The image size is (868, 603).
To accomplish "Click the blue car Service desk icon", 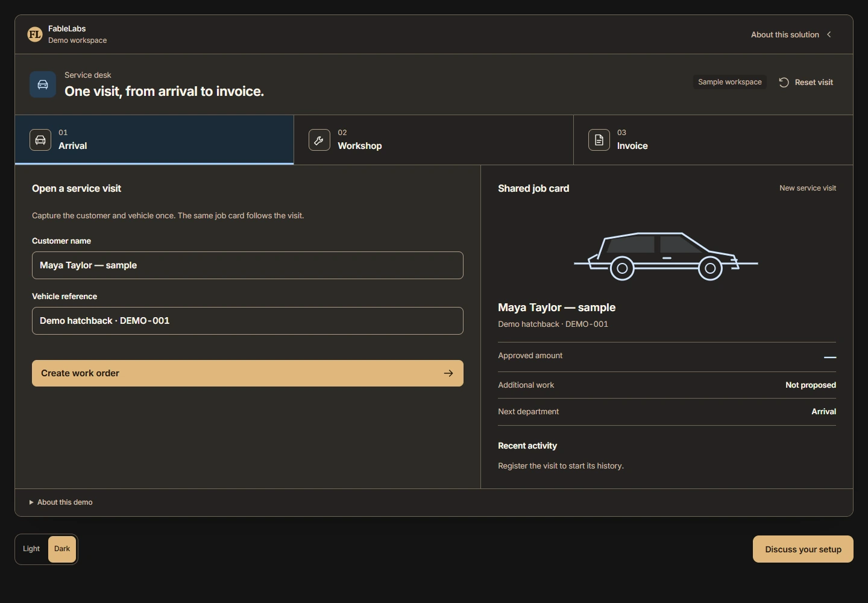I will pyautogui.click(x=43, y=84).
